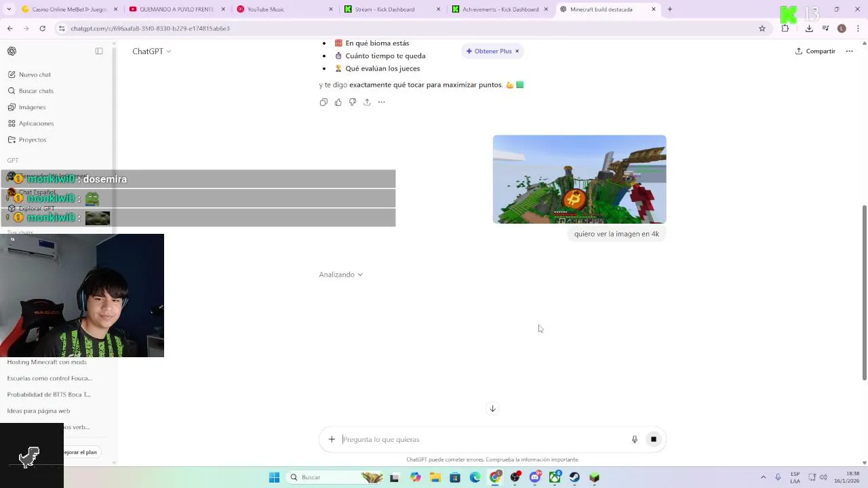868x488 pixels.
Task: Click the Compartir share button
Action: point(815,51)
